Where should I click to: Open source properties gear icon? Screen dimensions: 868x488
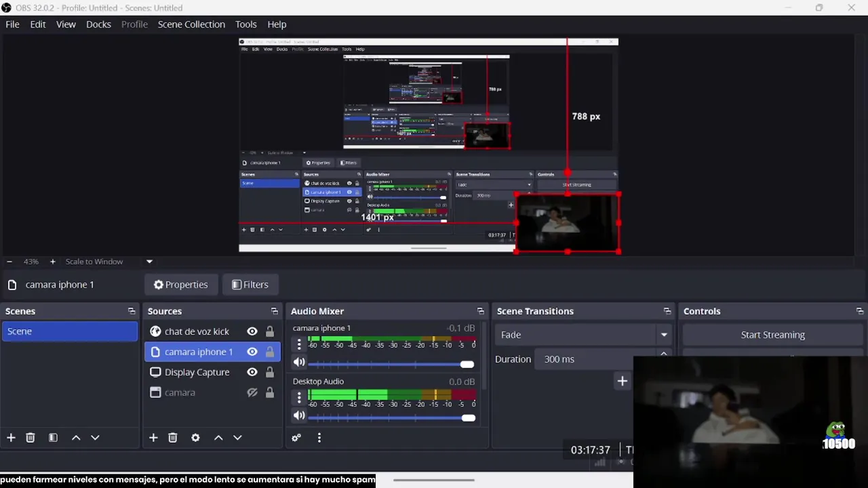point(195,438)
